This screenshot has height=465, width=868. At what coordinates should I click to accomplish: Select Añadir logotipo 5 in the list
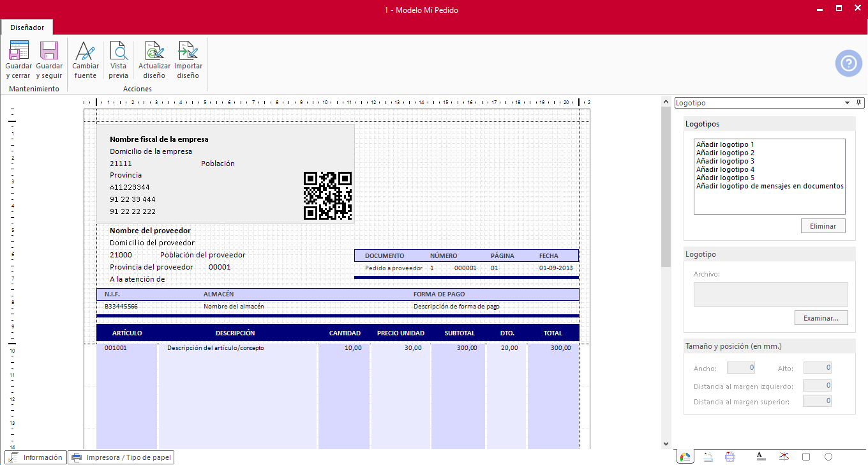(725, 178)
